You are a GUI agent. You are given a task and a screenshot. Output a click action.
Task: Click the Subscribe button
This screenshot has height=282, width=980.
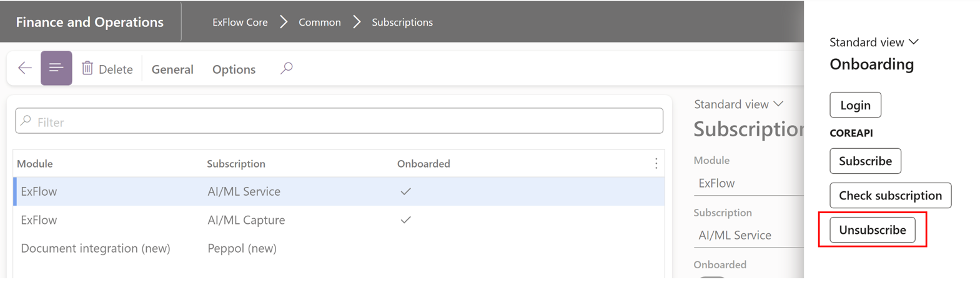(x=865, y=161)
